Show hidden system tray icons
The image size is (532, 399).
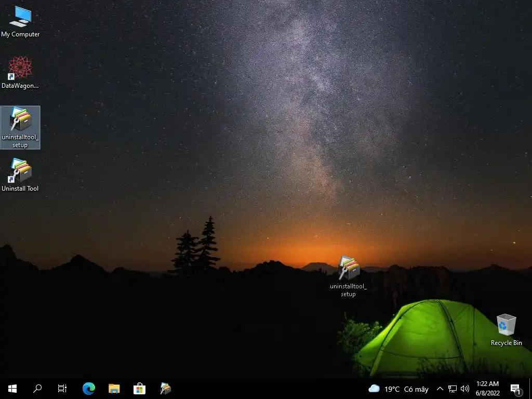point(440,389)
